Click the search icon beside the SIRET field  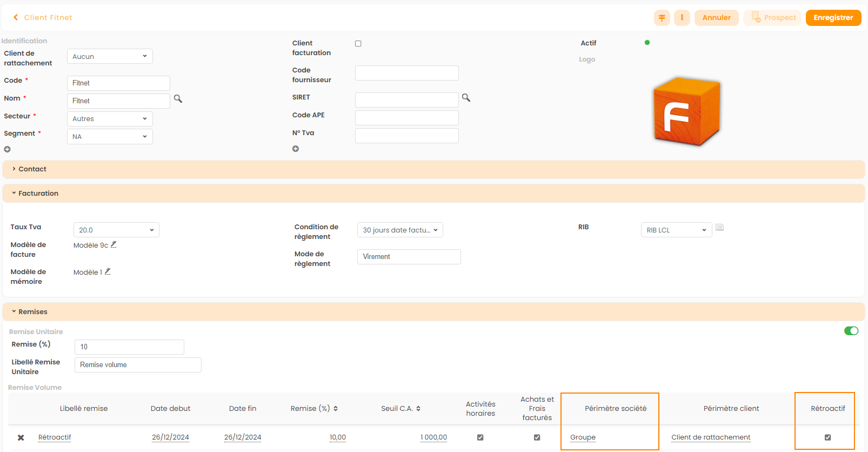tap(466, 98)
